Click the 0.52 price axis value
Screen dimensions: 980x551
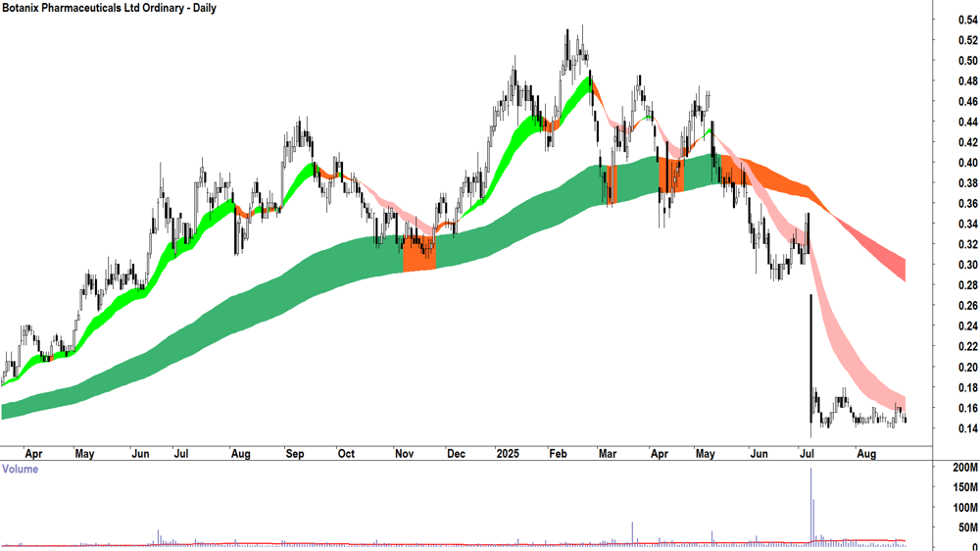967,40
